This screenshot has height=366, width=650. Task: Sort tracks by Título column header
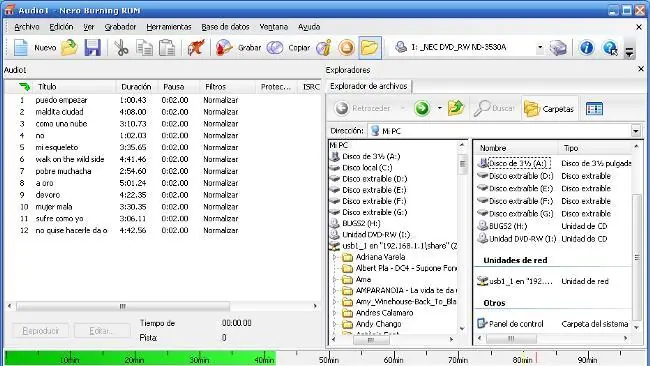coord(75,87)
